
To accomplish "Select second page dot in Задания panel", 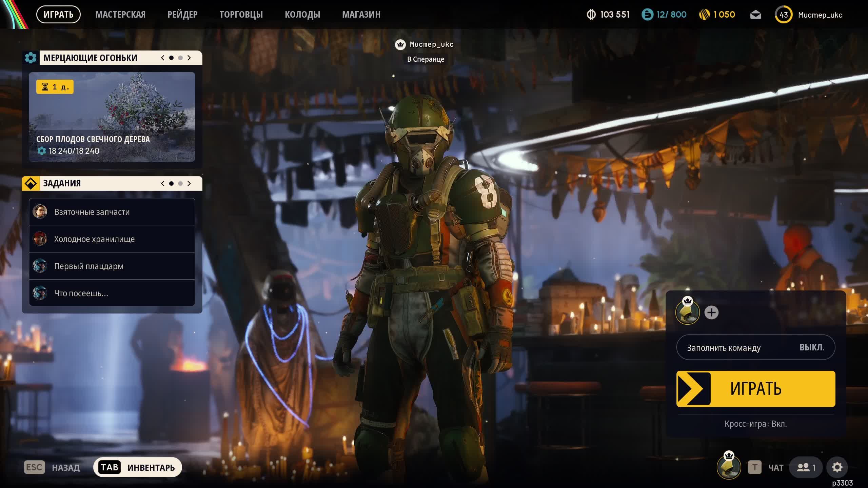I will pos(180,183).
